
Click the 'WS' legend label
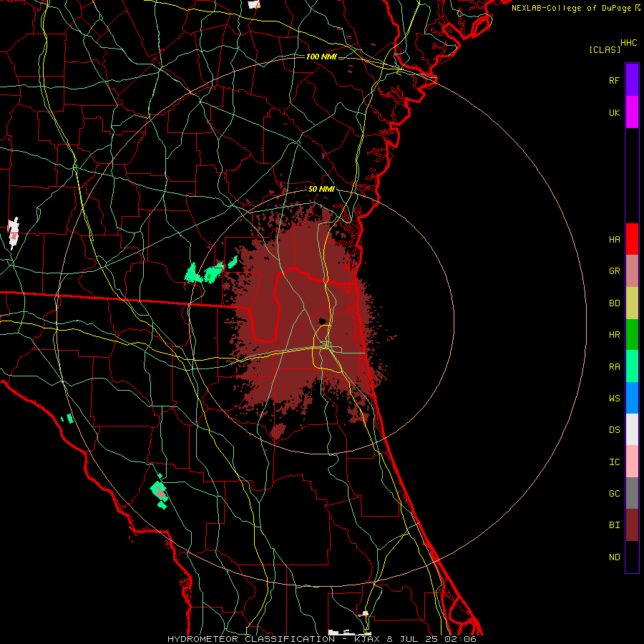pos(614,398)
